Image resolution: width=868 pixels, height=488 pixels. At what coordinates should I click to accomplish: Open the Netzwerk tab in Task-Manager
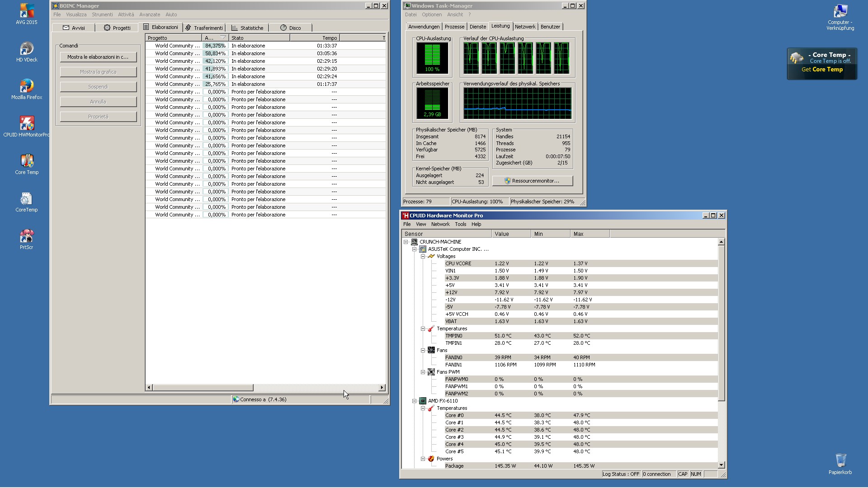(x=525, y=27)
